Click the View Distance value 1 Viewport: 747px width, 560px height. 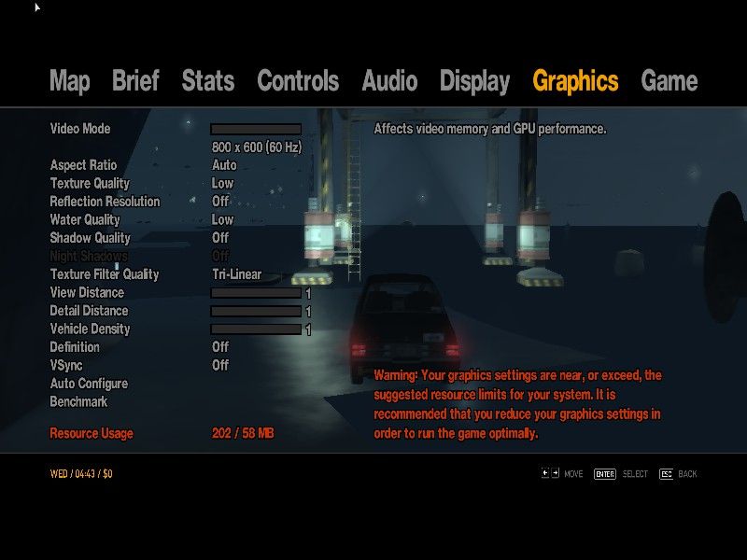pos(308,293)
